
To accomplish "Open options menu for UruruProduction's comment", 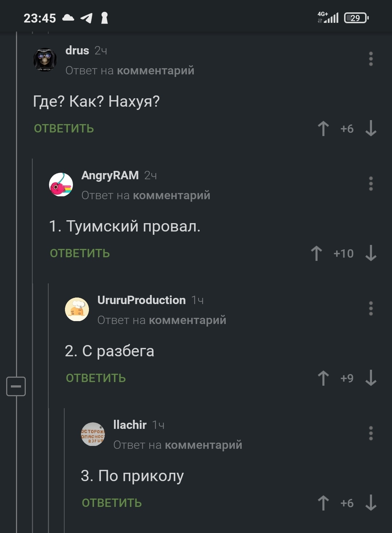I will tap(371, 308).
